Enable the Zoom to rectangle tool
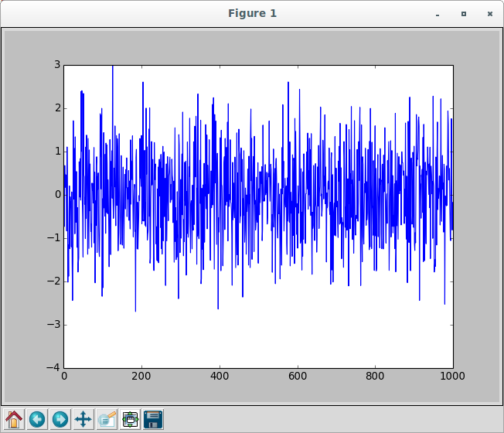 [107, 419]
